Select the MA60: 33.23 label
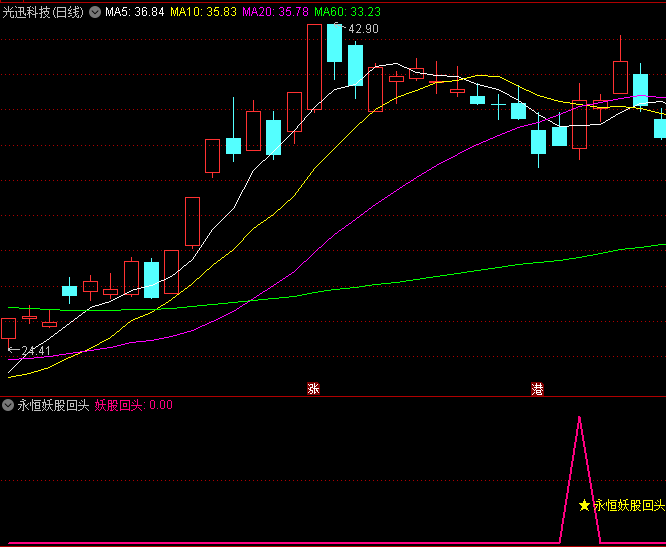666x547 pixels. pyautogui.click(x=347, y=12)
